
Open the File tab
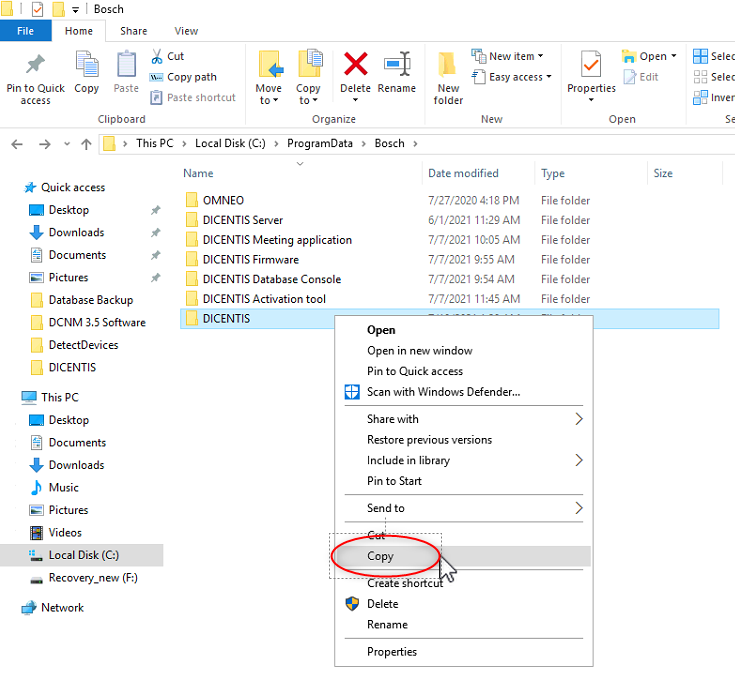pyautogui.click(x=26, y=31)
